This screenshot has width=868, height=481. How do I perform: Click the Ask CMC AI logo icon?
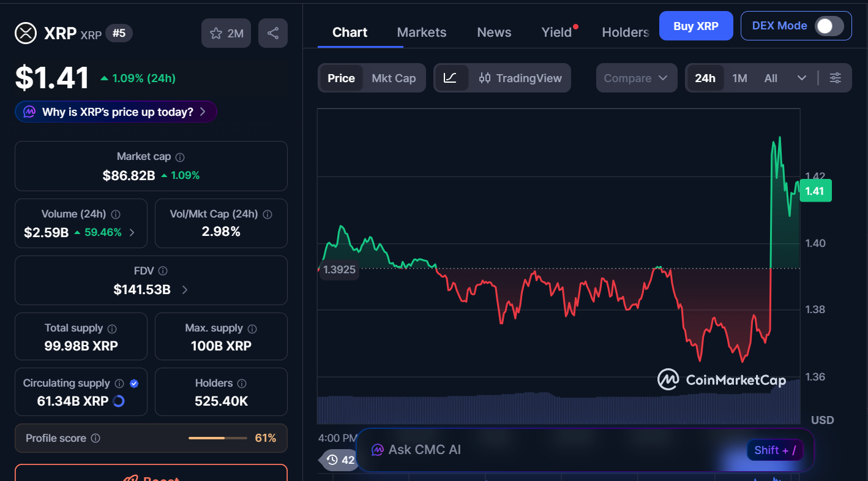pyautogui.click(x=377, y=449)
